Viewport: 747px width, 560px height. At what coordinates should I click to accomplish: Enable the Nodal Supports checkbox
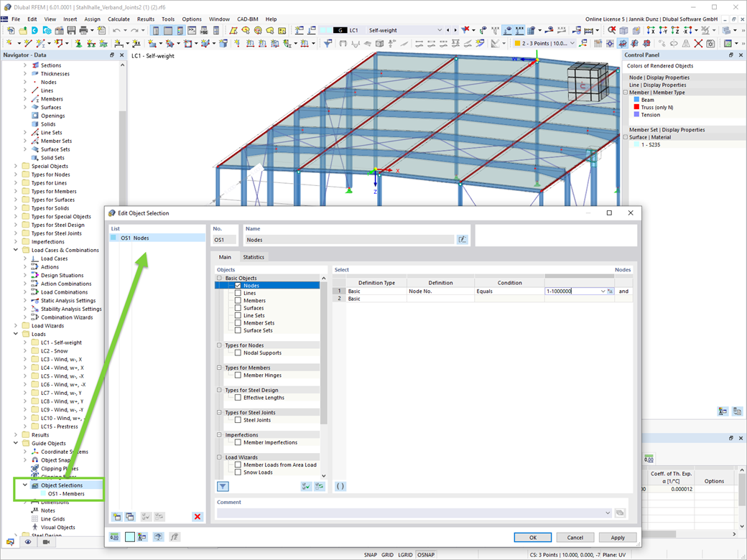pos(238,353)
